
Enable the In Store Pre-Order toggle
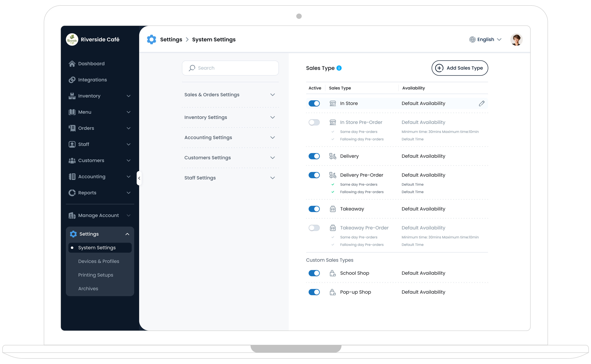(x=314, y=122)
